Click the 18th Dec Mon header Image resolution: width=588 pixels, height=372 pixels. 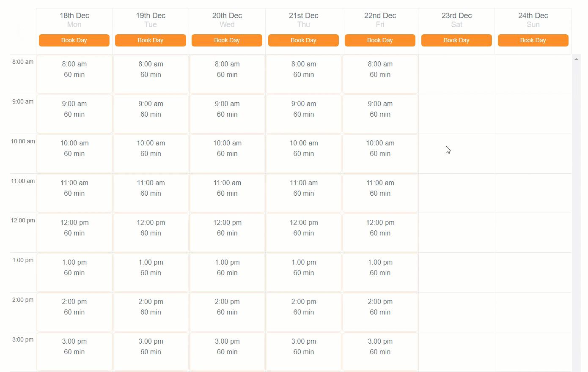coord(74,20)
